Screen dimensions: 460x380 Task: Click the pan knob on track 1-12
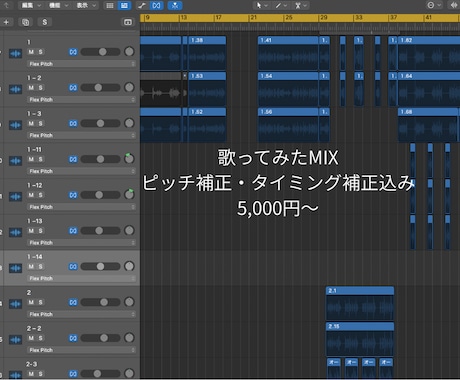pos(129,194)
